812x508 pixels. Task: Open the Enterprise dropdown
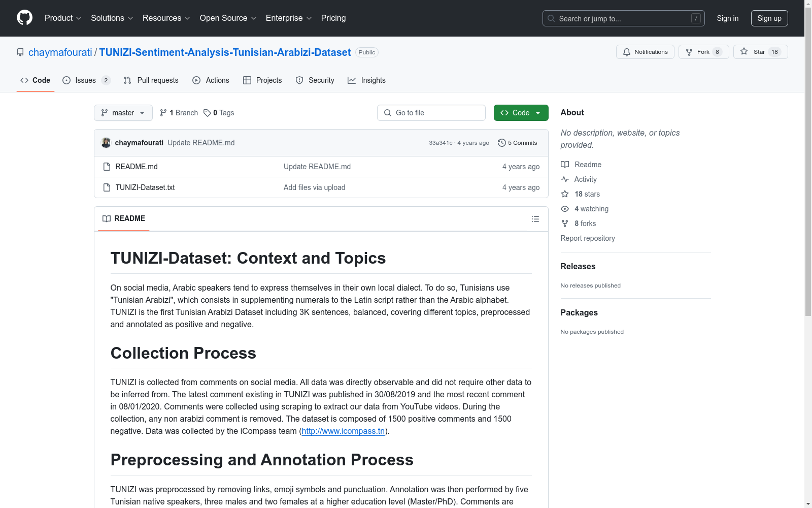289,18
